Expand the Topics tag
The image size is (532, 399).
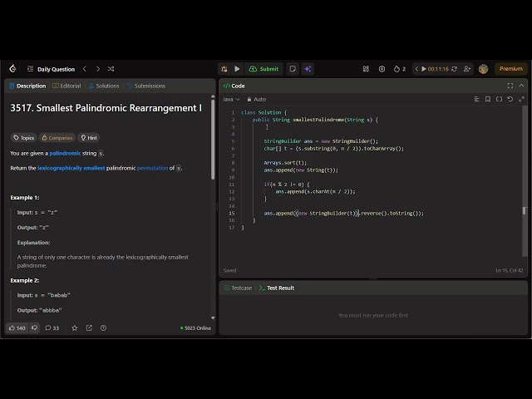pyautogui.click(x=24, y=138)
